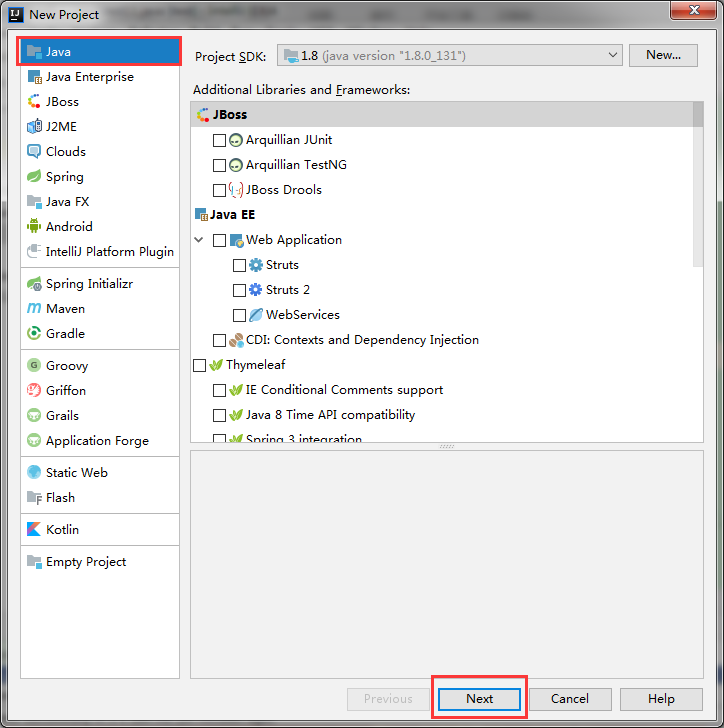724x728 pixels.
Task: Pick the Java FX folder icon
Action: pos(34,202)
